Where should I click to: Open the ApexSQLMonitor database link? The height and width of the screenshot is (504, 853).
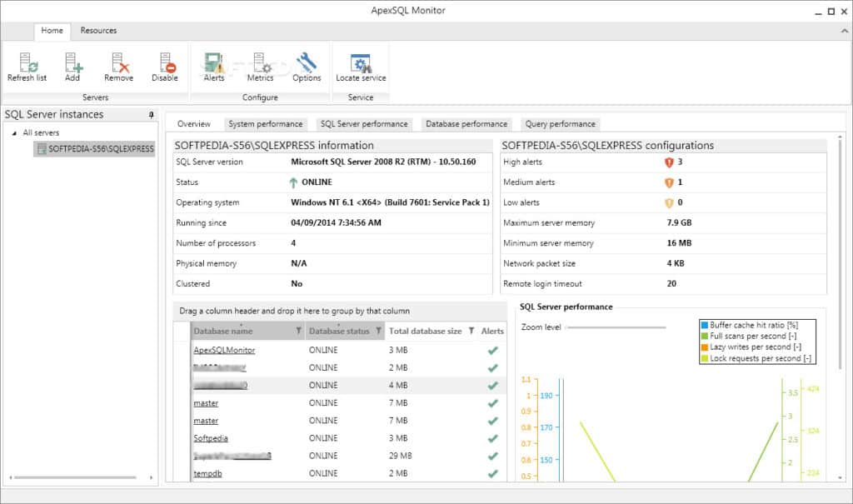[224, 351]
